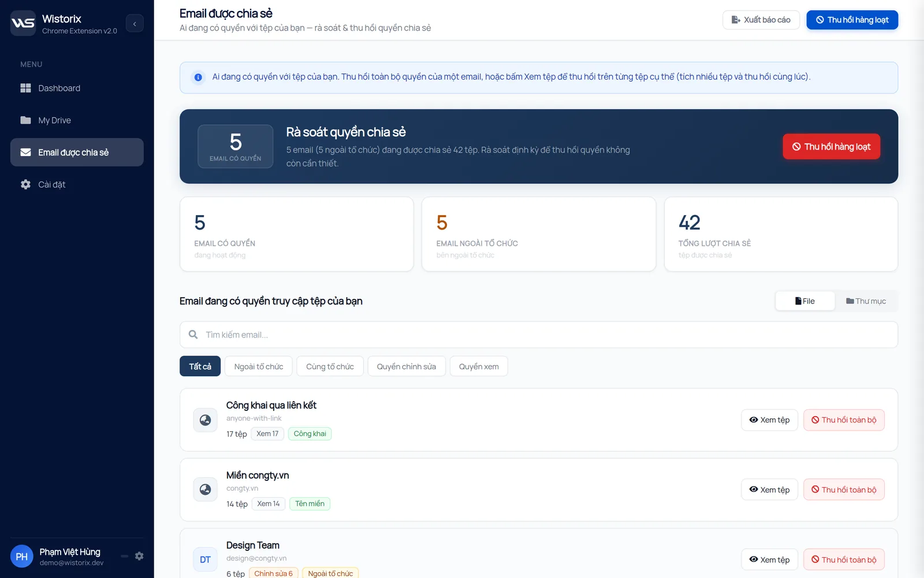Filter by Ngoài tổ chức
Image resolution: width=924 pixels, height=578 pixels.
pyautogui.click(x=259, y=366)
